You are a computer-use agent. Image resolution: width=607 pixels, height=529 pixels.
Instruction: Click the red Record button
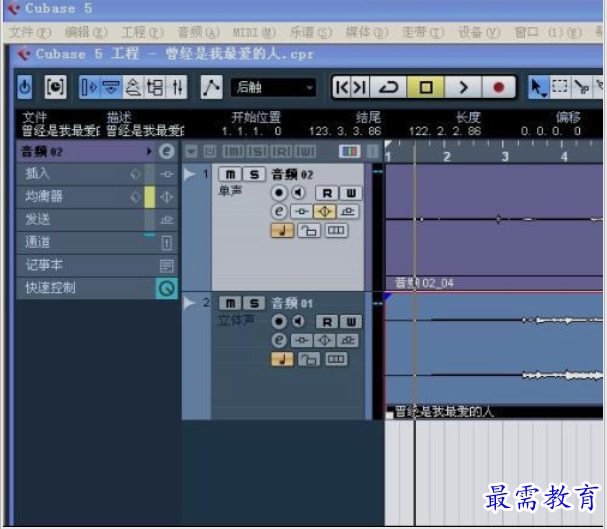(x=499, y=87)
